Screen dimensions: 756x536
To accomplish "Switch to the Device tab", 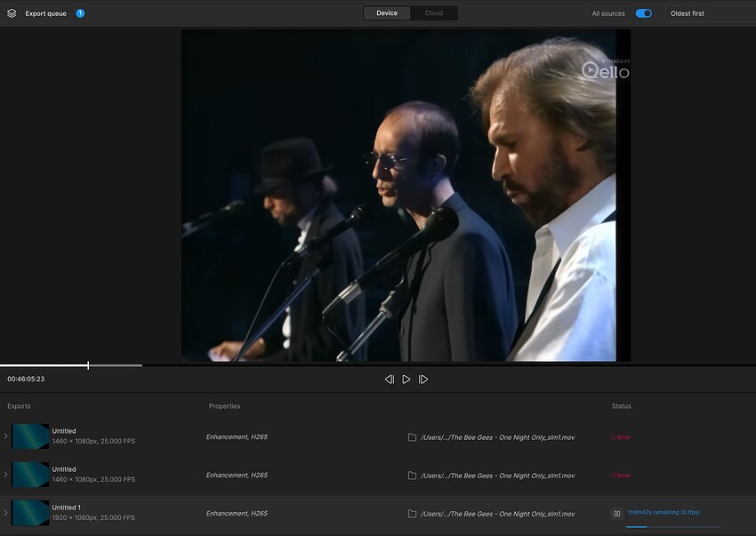I will (x=387, y=13).
